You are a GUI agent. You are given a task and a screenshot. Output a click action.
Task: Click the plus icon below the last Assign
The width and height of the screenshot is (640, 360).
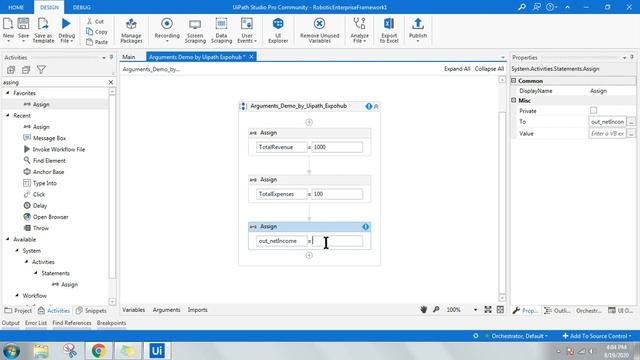309,256
